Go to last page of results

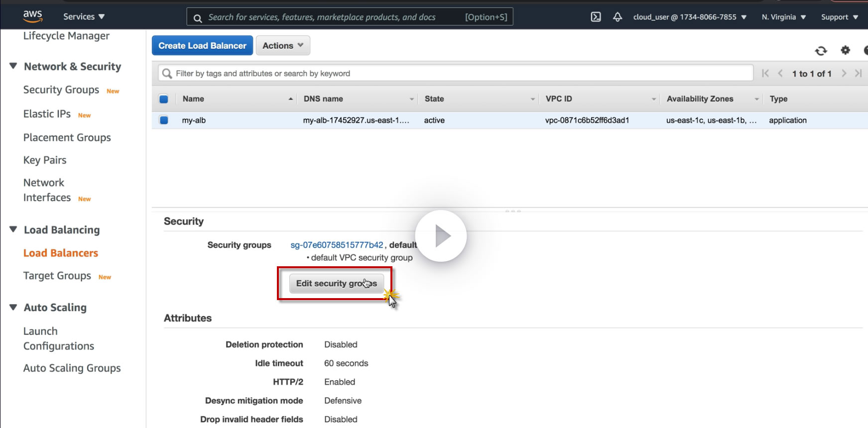click(859, 74)
